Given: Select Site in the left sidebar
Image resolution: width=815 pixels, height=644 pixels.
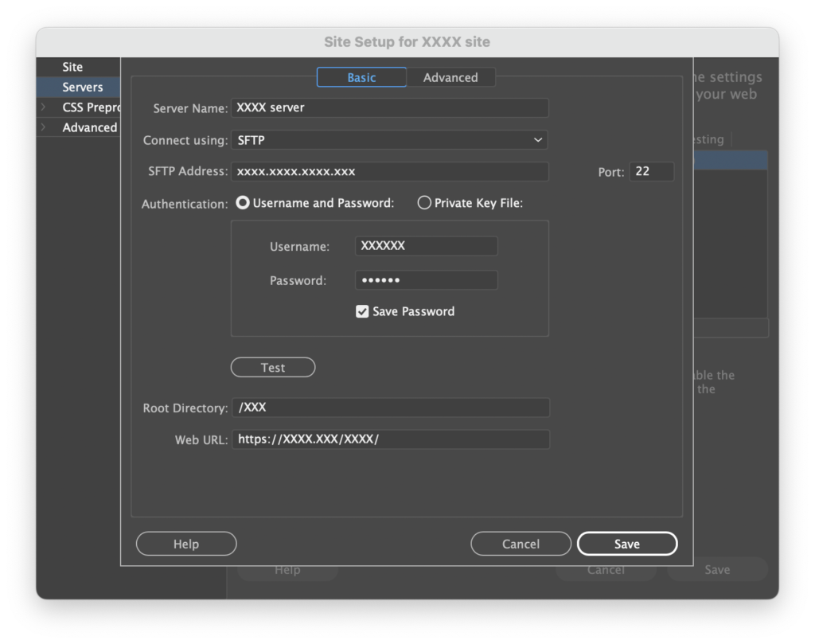Looking at the screenshot, I should tap(72, 67).
